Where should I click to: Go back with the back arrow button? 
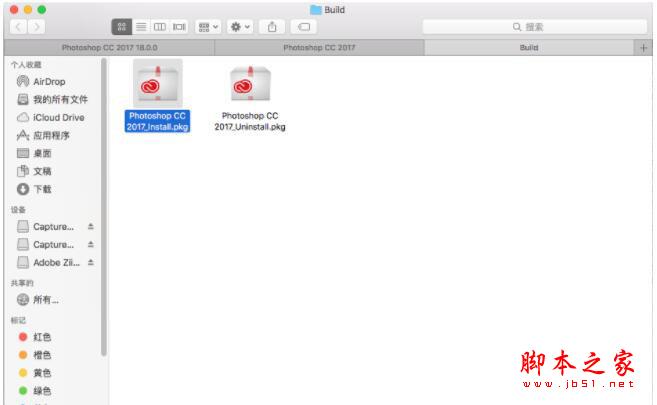pyautogui.click(x=18, y=27)
